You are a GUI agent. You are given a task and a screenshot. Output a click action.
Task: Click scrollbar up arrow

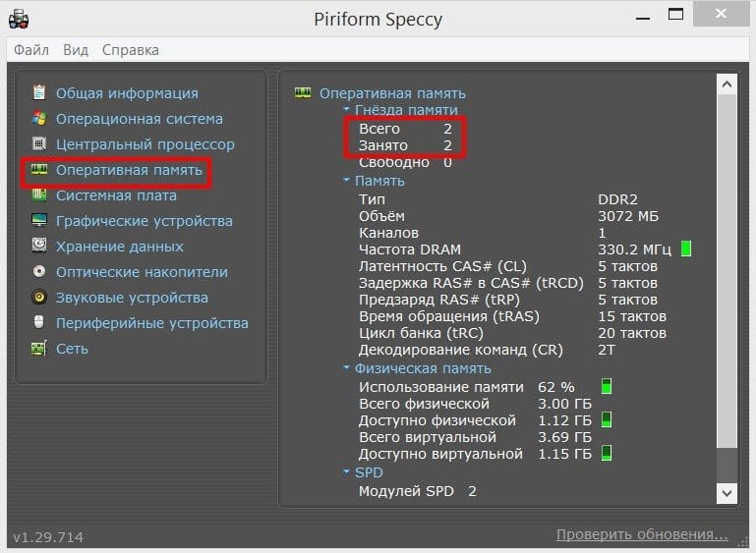pyautogui.click(x=727, y=84)
